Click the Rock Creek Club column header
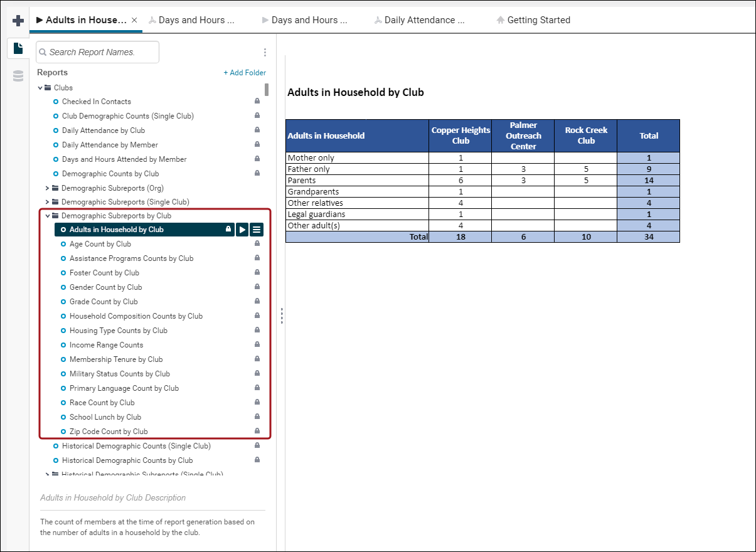756x552 pixels. [x=586, y=135]
